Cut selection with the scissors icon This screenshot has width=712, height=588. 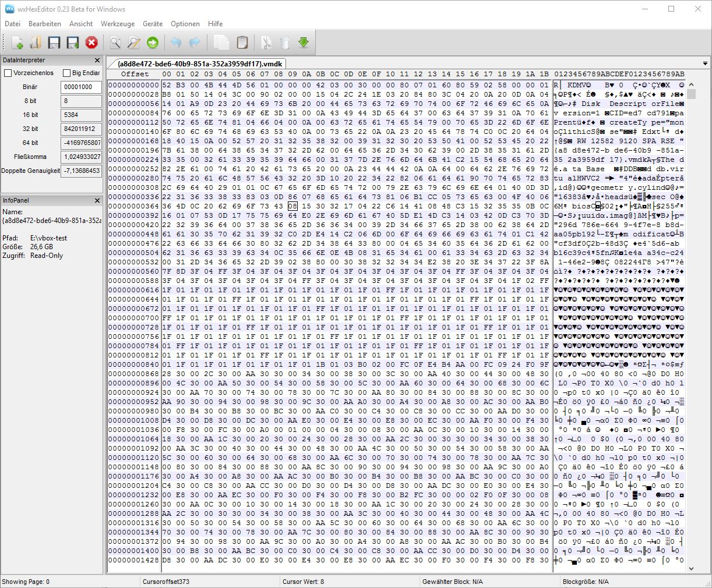click(266, 42)
